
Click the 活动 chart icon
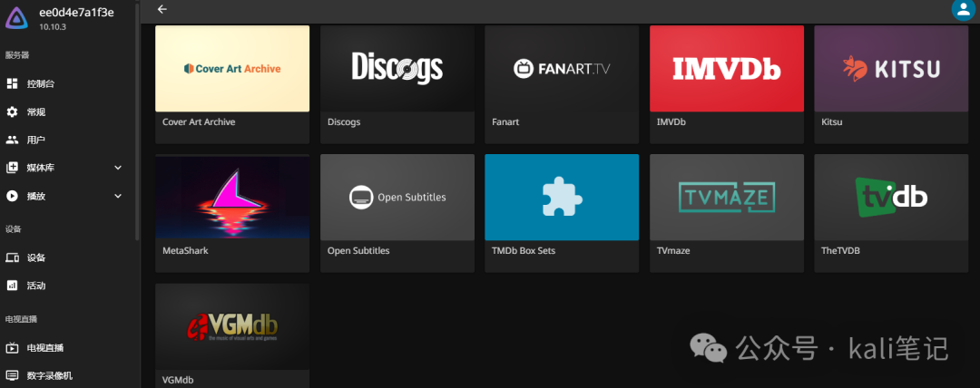tap(12, 286)
